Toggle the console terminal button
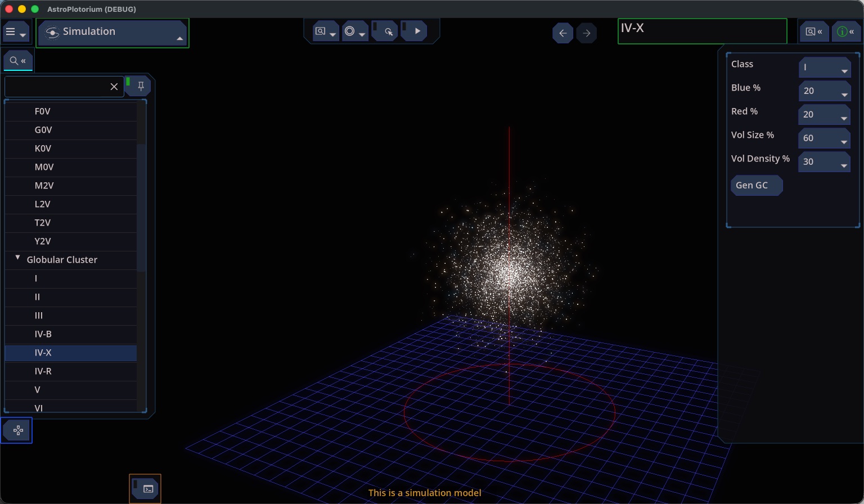This screenshot has width=864, height=504. pos(145,489)
